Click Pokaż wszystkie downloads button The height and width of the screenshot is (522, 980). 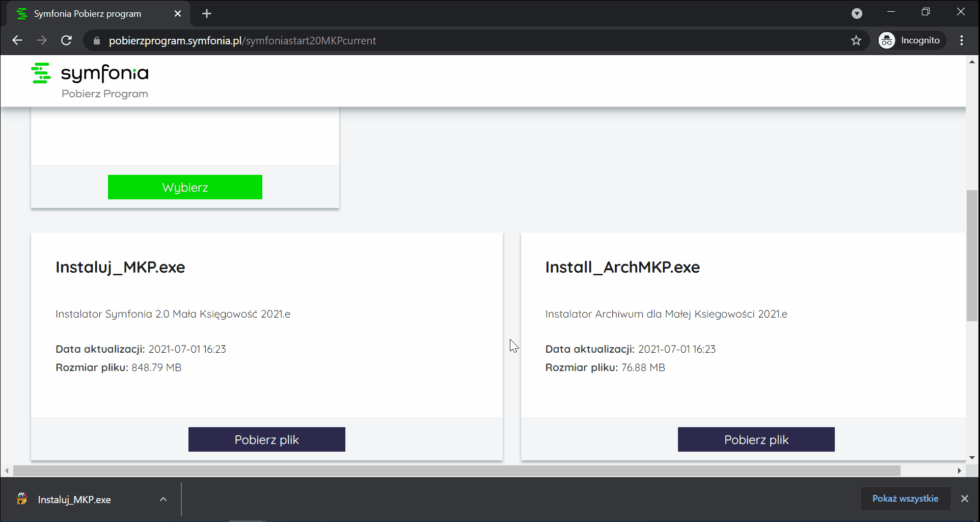[905, 499]
